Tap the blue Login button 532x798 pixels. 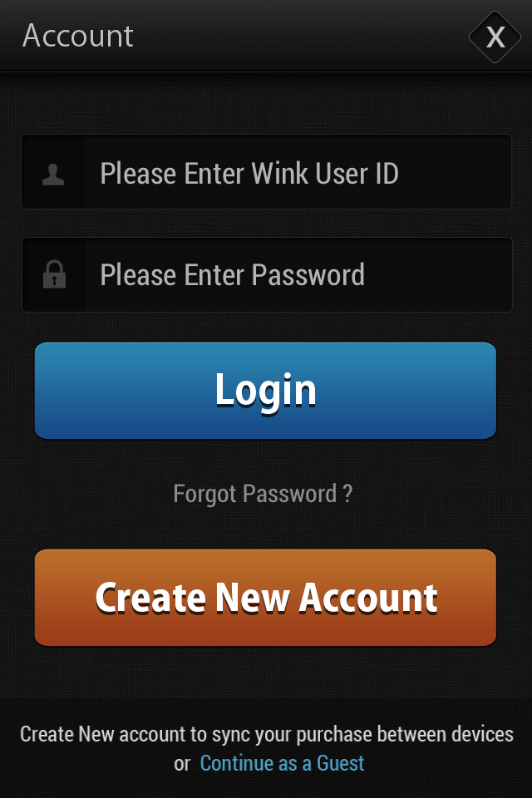[x=265, y=391]
